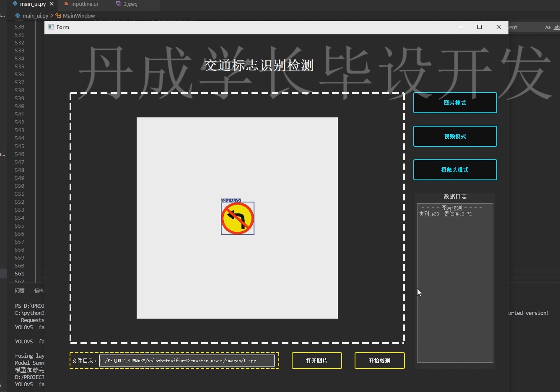Click the p23 0.72 detection label
This screenshot has width=560, height=392.
click(x=231, y=200)
